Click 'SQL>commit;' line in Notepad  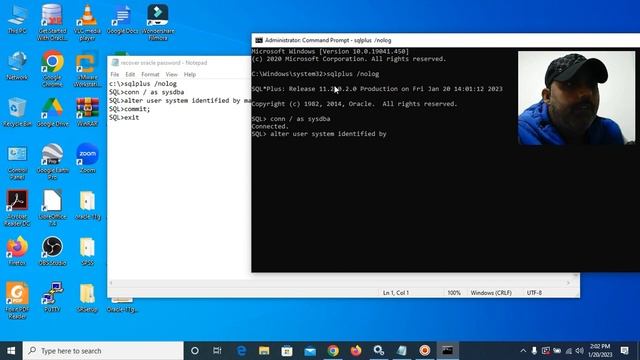pos(129,109)
